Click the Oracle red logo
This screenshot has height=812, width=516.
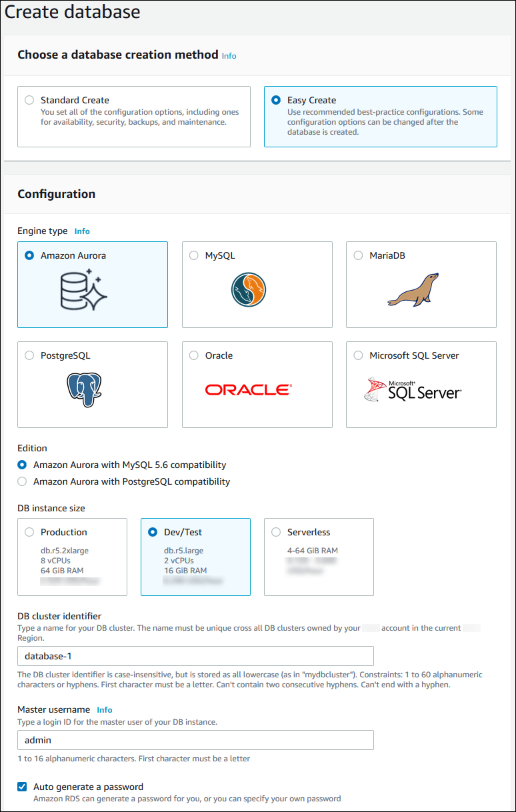click(248, 390)
